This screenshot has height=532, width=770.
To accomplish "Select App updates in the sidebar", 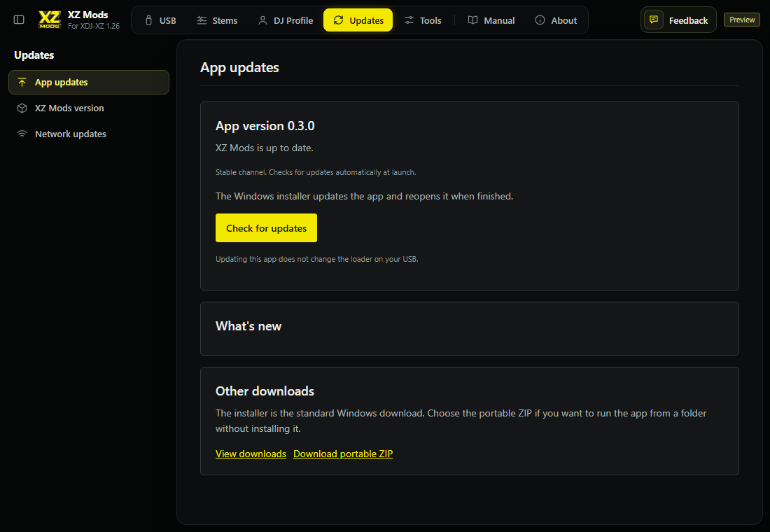I will 89,82.
